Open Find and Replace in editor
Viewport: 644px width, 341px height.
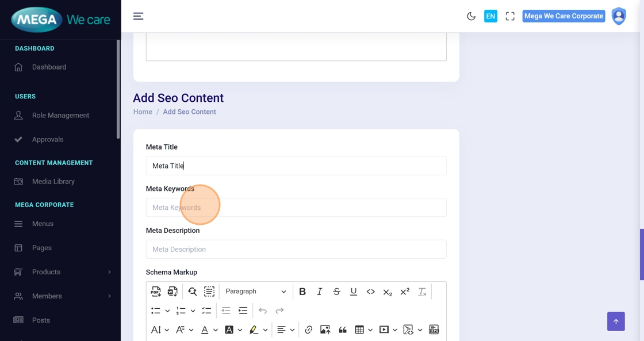click(192, 292)
